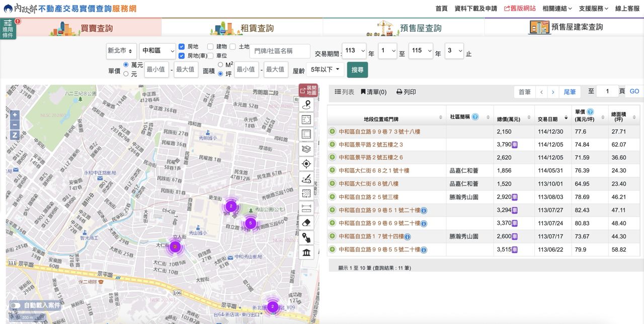Image resolution: width=644 pixels, height=324 pixels.
Task: Switch to the 買賣查詢 tab
Action: click(81, 27)
